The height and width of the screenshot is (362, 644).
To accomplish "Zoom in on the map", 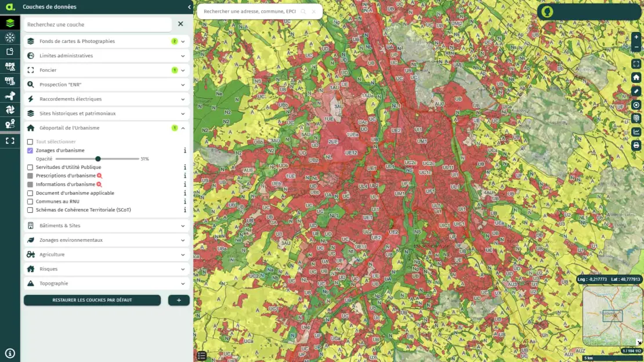I will click(636, 37).
